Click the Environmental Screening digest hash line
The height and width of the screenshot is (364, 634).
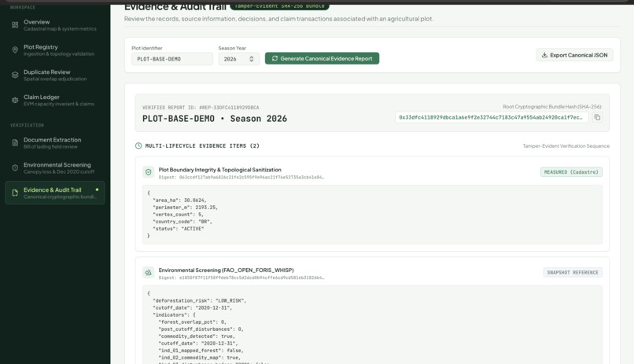tap(241, 278)
